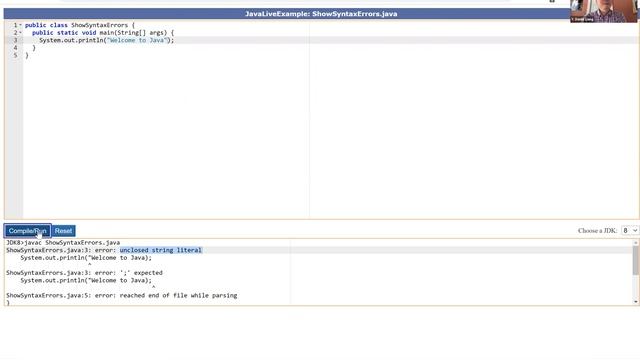This screenshot has height=360, width=640.
Task: Click the presenter webcam thumbnail
Action: click(x=605, y=11)
